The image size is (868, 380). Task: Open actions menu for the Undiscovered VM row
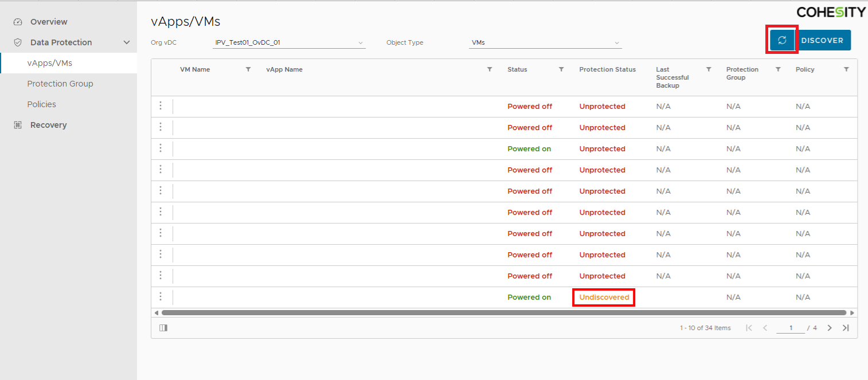coord(161,297)
